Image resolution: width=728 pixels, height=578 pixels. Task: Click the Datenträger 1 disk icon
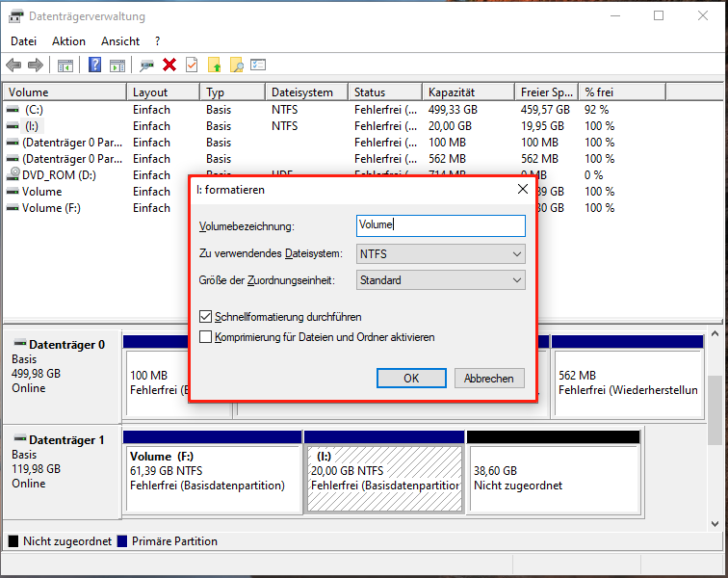(x=20, y=438)
